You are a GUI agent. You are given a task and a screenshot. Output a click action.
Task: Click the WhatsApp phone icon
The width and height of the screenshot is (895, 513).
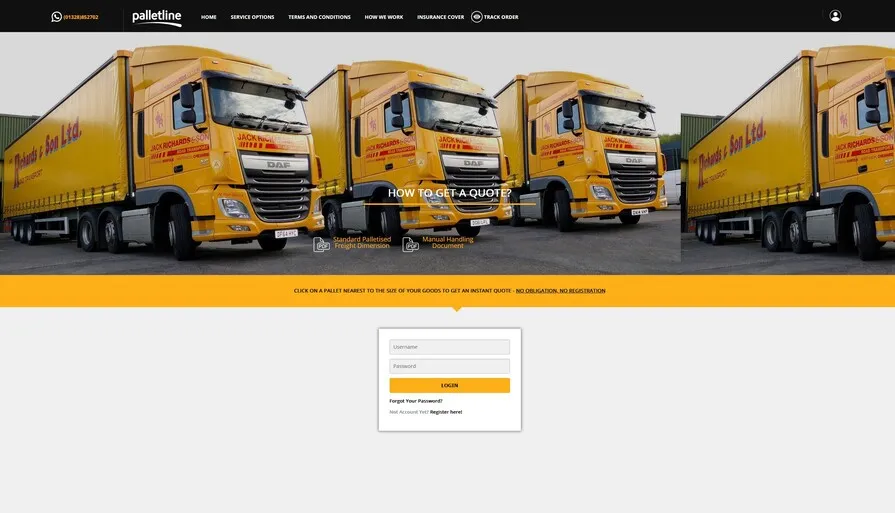pyautogui.click(x=57, y=17)
